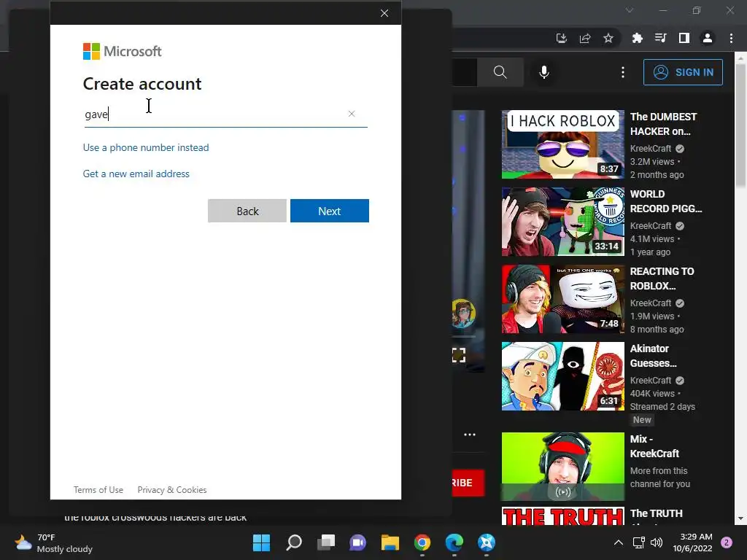Open YouTube settings three-dot menu

point(623,72)
